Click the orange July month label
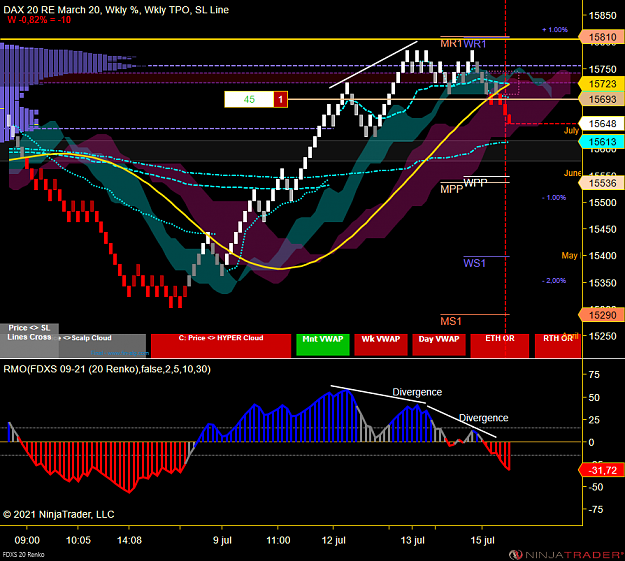The height and width of the screenshot is (561, 625). point(571,131)
